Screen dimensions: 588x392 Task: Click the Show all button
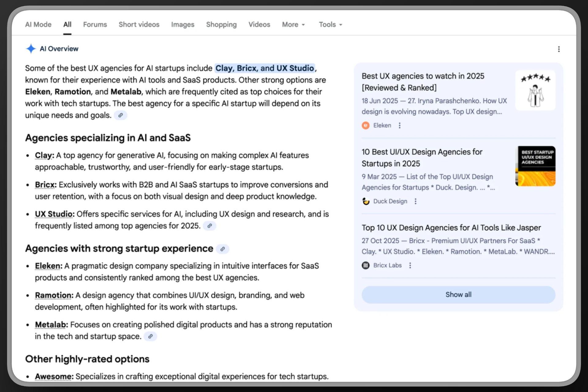pos(458,294)
